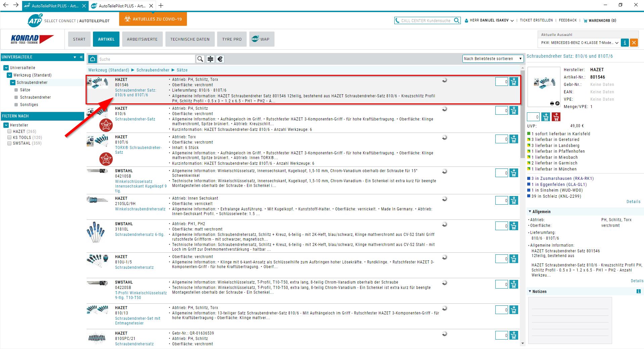Enable the SWSTAHL manufacturer filter
Screen dimensions: 644x349
[9, 143]
